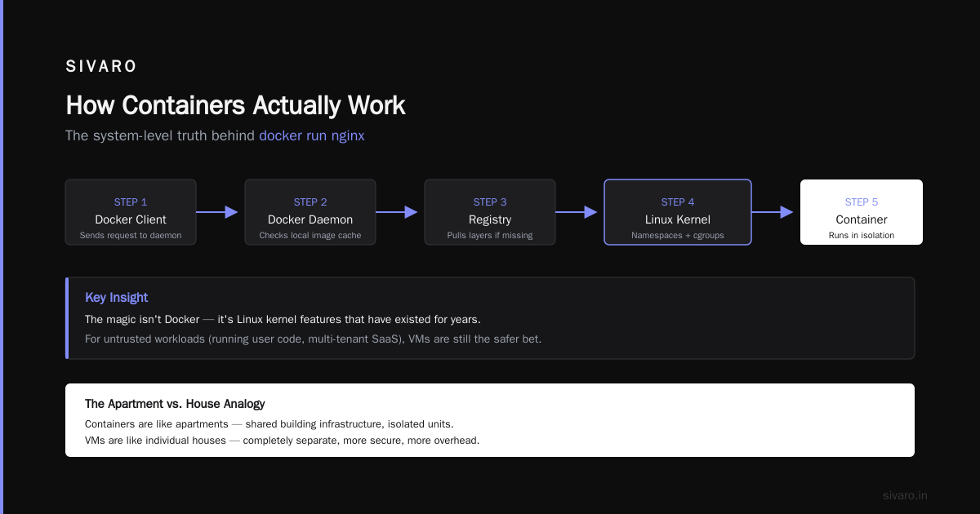This screenshot has width=980, height=514.
Task: Click 'Namespaces + cgroups' text
Action: (x=678, y=235)
